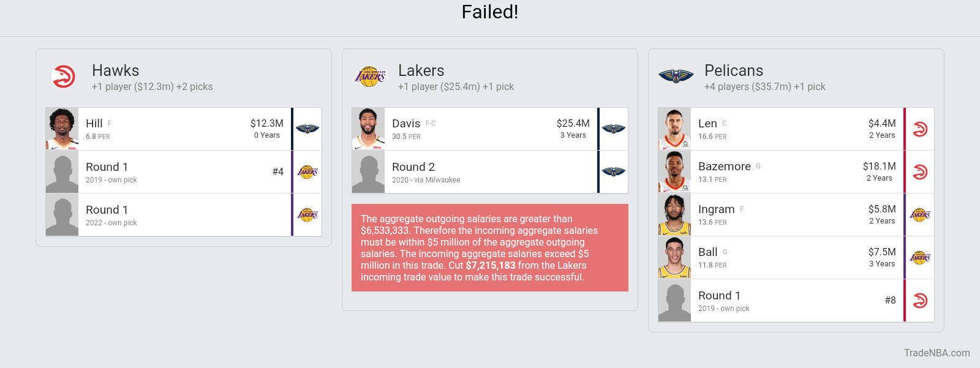
Task: Click Lakers logo on 2019 #4 pick row
Action: [307, 171]
